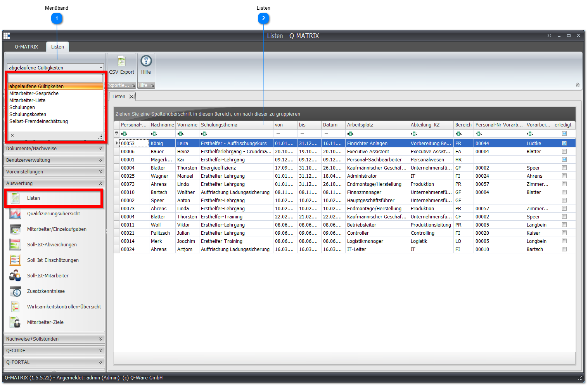588x386 pixels.
Task: Sort by the Datum column header
Action: [x=334, y=125]
